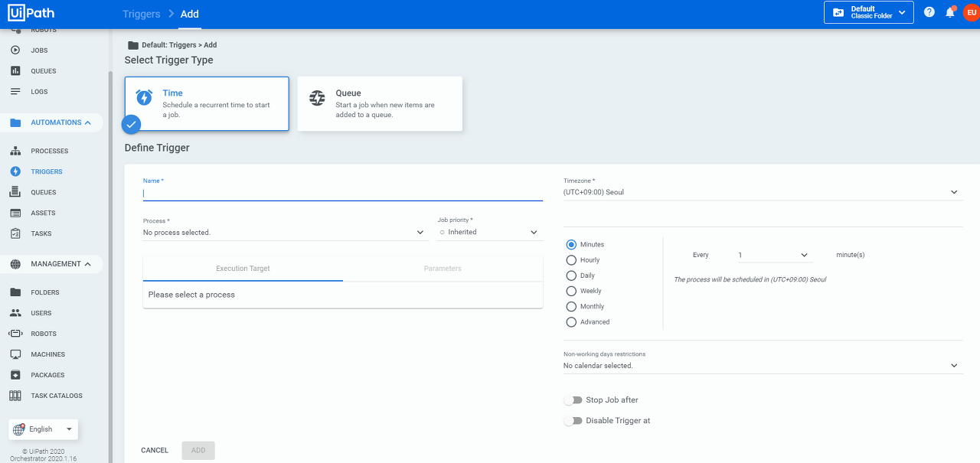Collapse the Management section chevron

tap(88, 264)
